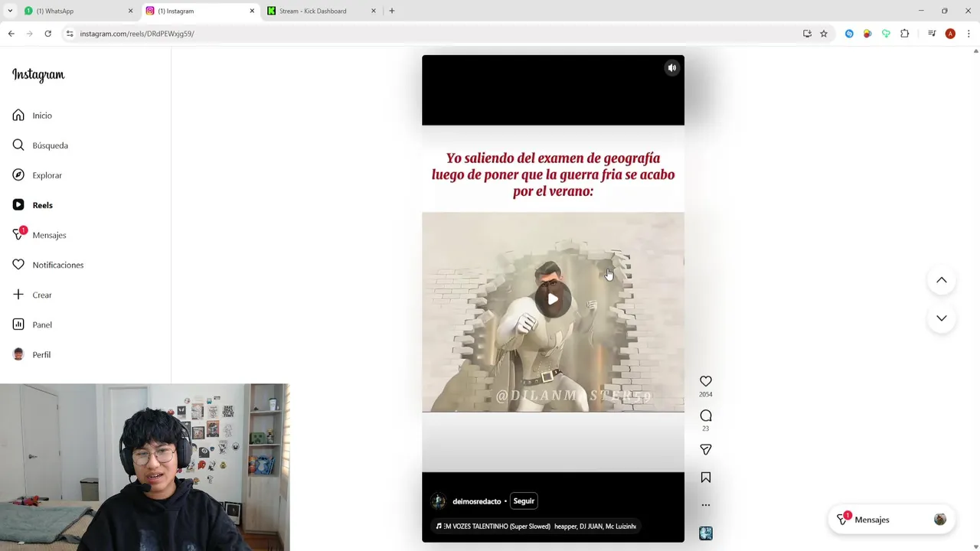This screenshot has width=980, height=551.
Task: Open the media controls icon
Action: click(932, 34)
